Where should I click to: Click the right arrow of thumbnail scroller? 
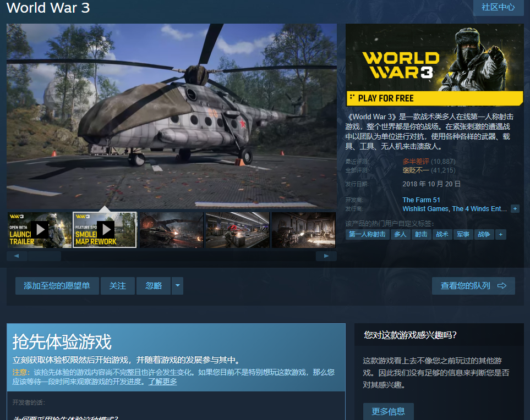tap(326, 256)
